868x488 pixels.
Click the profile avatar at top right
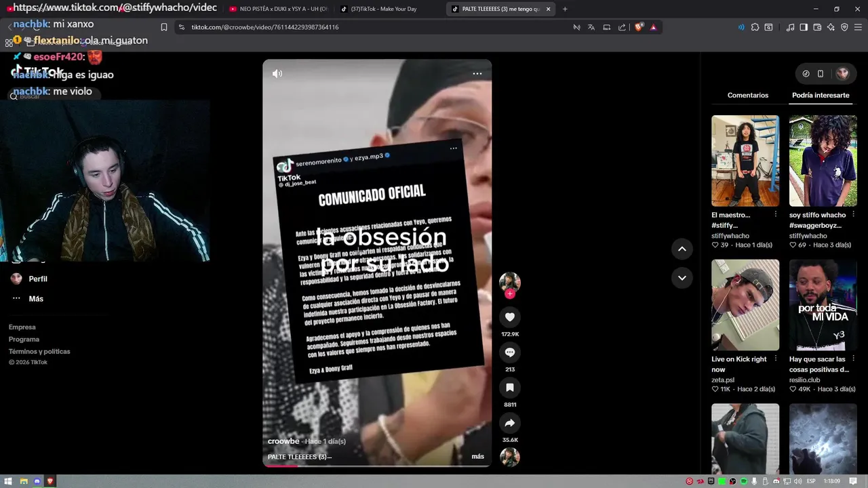click(842, 73)
